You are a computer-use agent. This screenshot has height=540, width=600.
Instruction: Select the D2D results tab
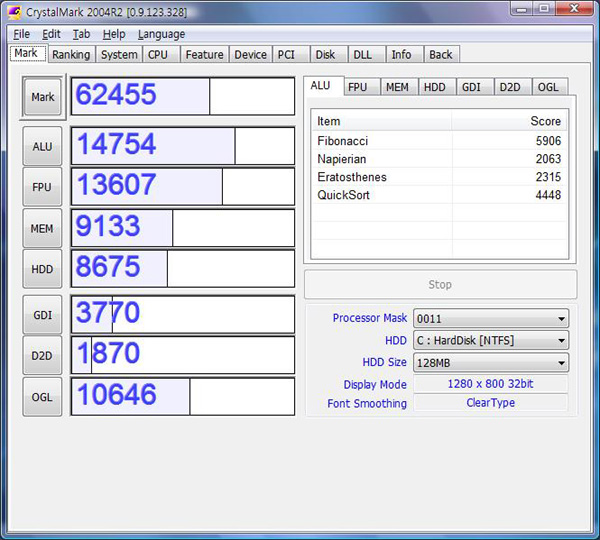coord(513,87)
